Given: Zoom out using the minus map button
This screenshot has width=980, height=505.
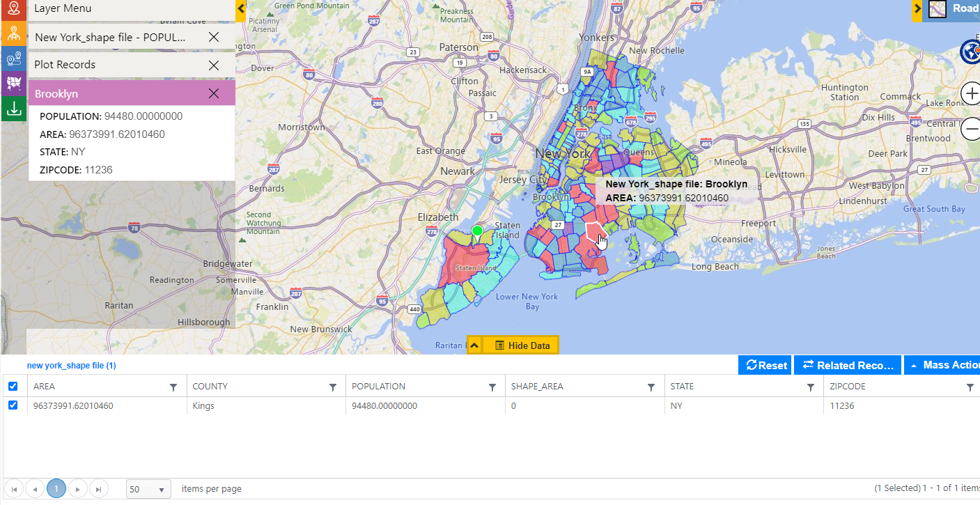Looking at the screenshot, I should tap(971, 129).
